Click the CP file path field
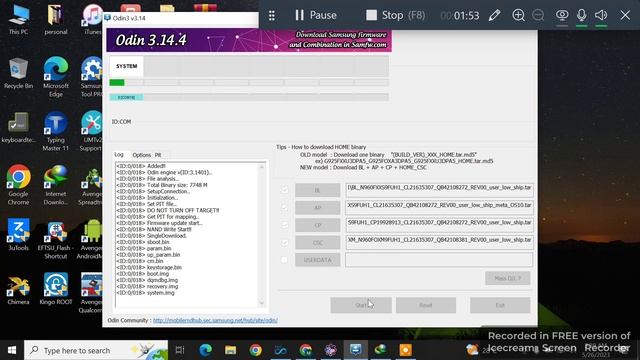640x360 pixels. (x=439, y=225)
